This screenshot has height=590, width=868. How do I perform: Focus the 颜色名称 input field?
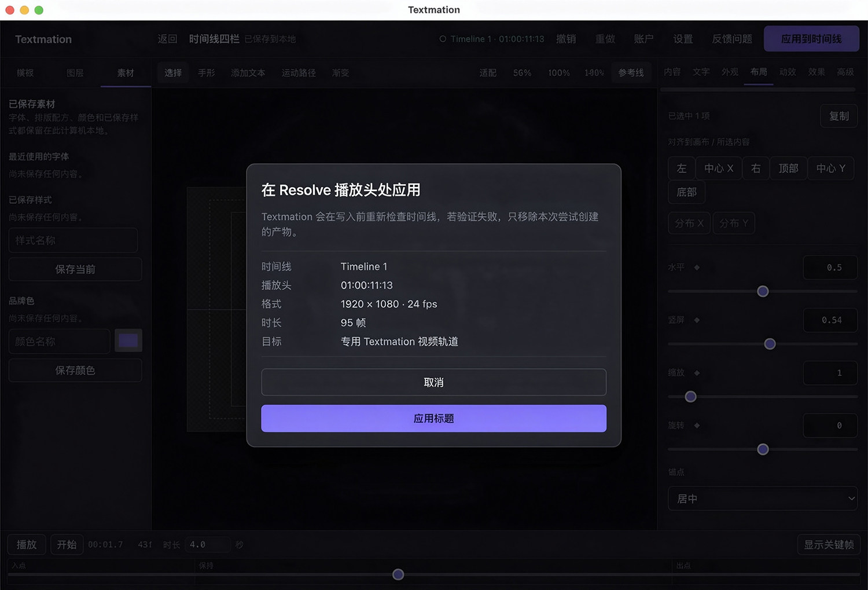[60, 342]
